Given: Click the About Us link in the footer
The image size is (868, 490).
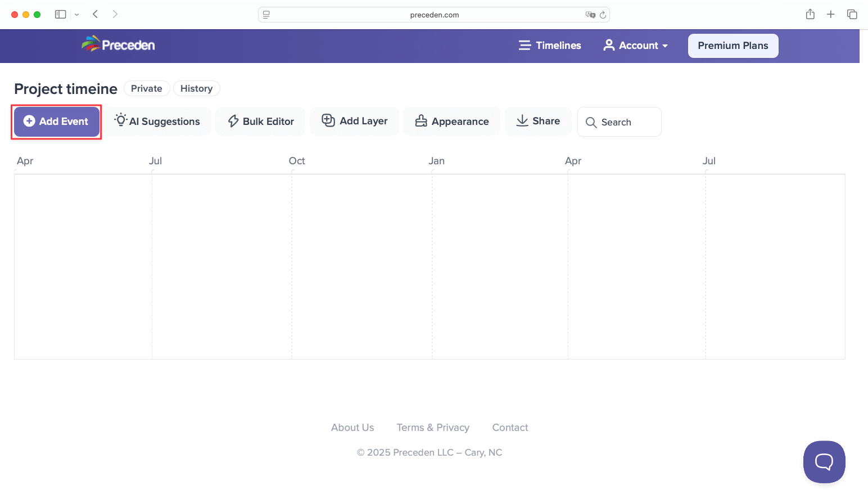Looking at the screenshot, I should click(x=352, y=428).
